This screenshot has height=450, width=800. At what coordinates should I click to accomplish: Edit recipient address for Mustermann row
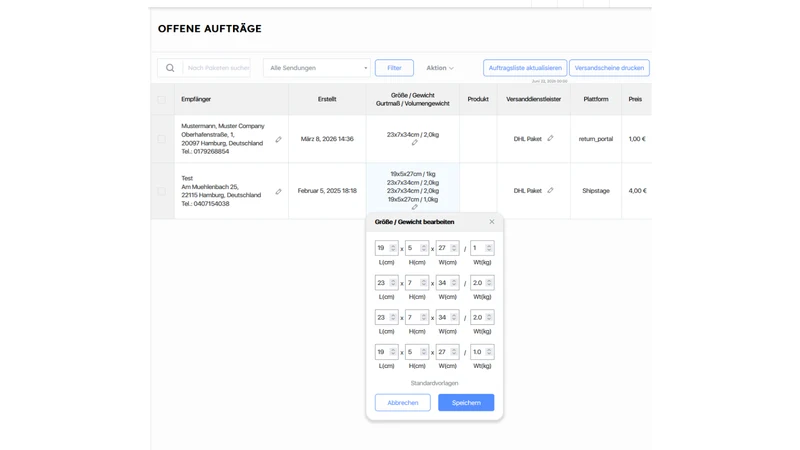(x=279, y=139)
